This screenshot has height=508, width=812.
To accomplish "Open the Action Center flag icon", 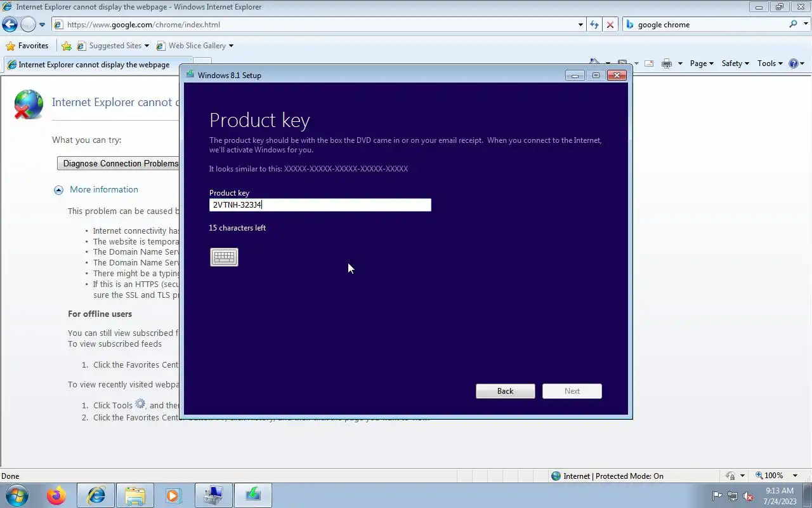I will click(717, 496).
